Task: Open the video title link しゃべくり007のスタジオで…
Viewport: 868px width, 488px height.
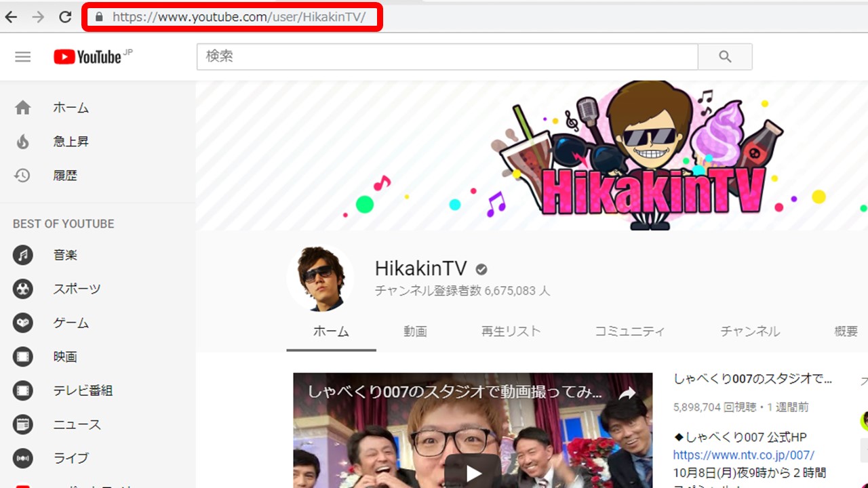Action: click(x=752, y=379)
